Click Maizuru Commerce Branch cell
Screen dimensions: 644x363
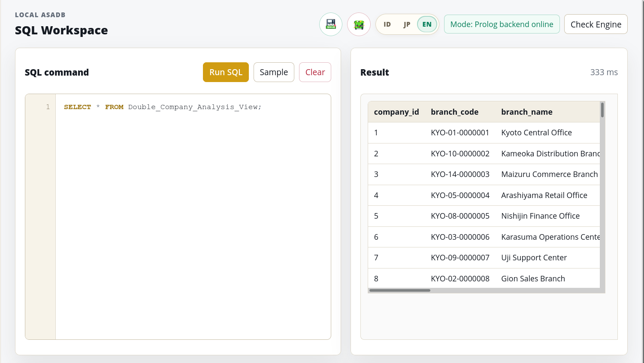click(x=547, y=174)
